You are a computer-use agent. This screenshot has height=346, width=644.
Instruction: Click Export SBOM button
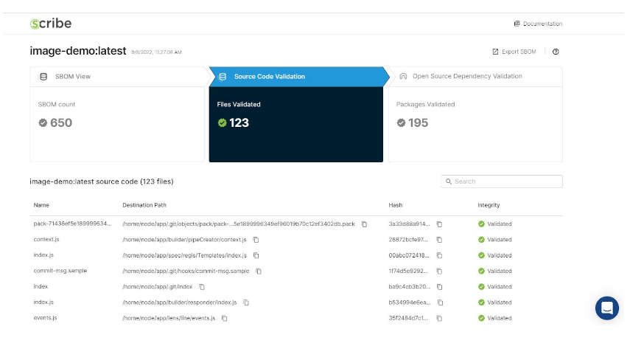point(514,52)
